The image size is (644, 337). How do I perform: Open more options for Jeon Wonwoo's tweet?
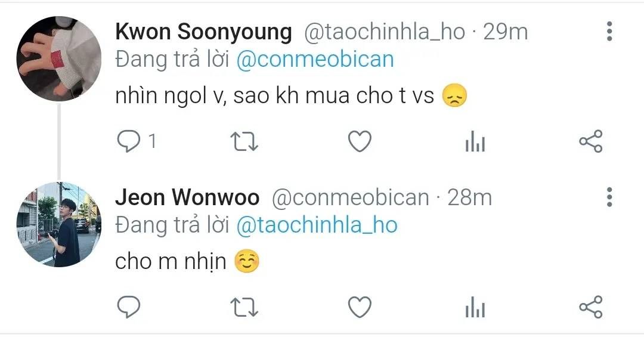609,196
